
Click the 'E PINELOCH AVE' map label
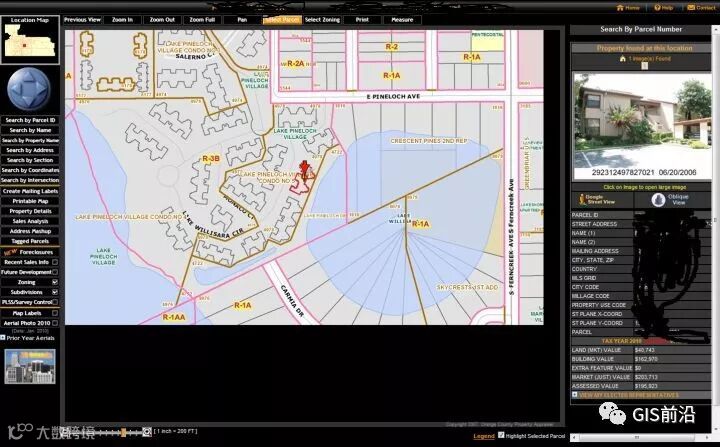click(393, 97)
